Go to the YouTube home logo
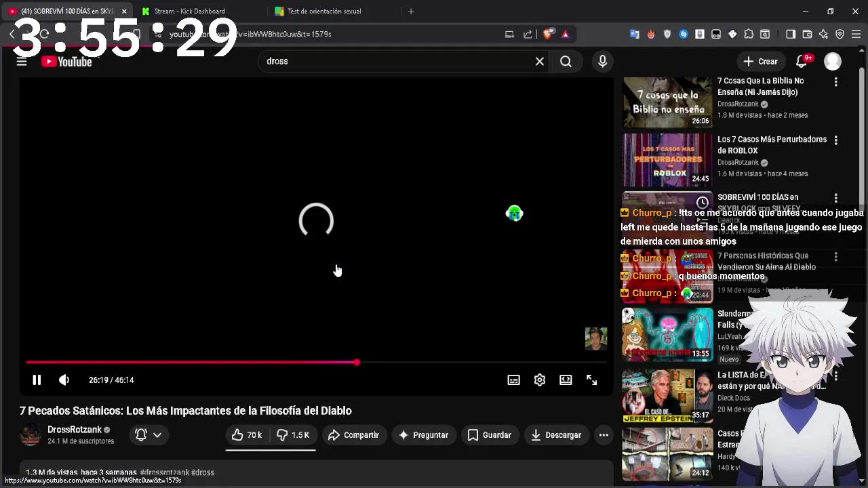This screenshot has width=868, height=488. (x=66, y=62)
